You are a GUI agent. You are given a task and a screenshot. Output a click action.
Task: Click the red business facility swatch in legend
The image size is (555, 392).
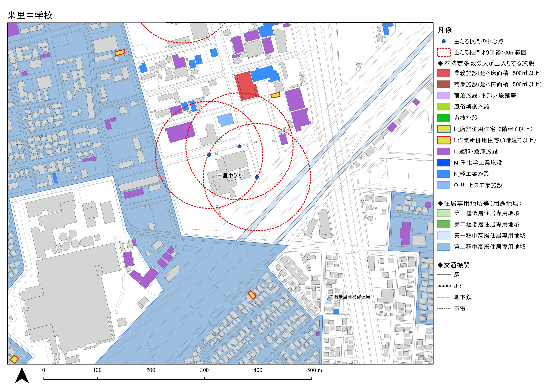coord(444,73)
